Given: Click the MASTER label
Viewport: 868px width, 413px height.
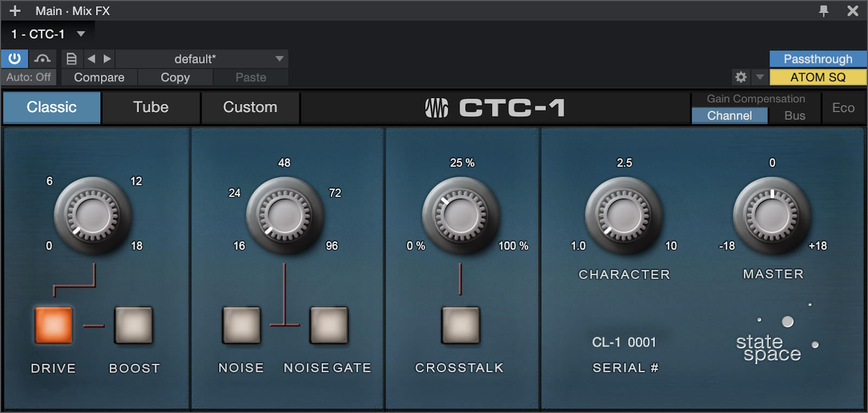Looking at the screenshot, I should [773, 274].
